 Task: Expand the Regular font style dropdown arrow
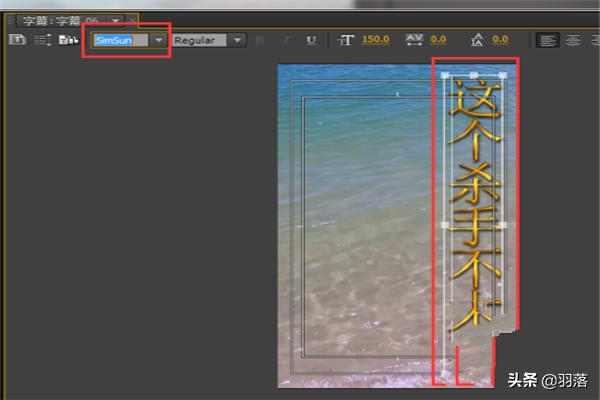[x=237, y=40]
